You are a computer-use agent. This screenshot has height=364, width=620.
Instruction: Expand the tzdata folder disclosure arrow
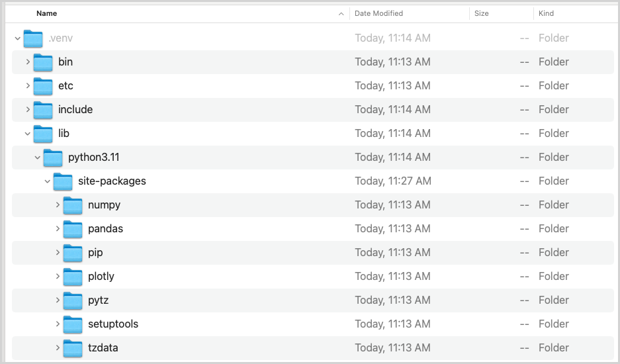[58, 347]
